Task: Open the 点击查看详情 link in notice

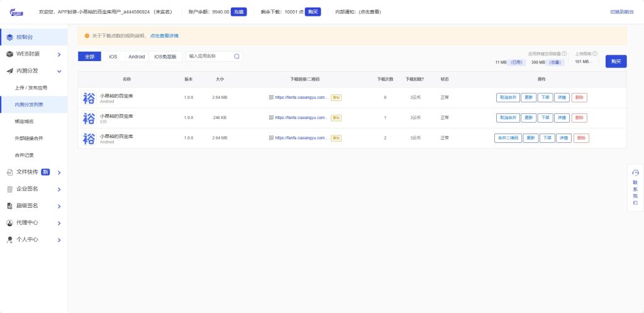Action: pos(164,36)
